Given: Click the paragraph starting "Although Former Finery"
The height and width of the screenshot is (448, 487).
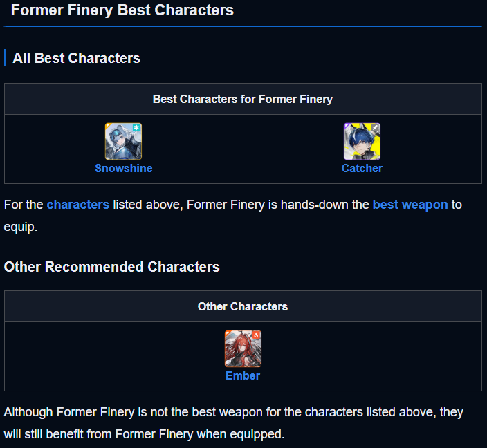Looking at the screenshot, I should point(234,423).
